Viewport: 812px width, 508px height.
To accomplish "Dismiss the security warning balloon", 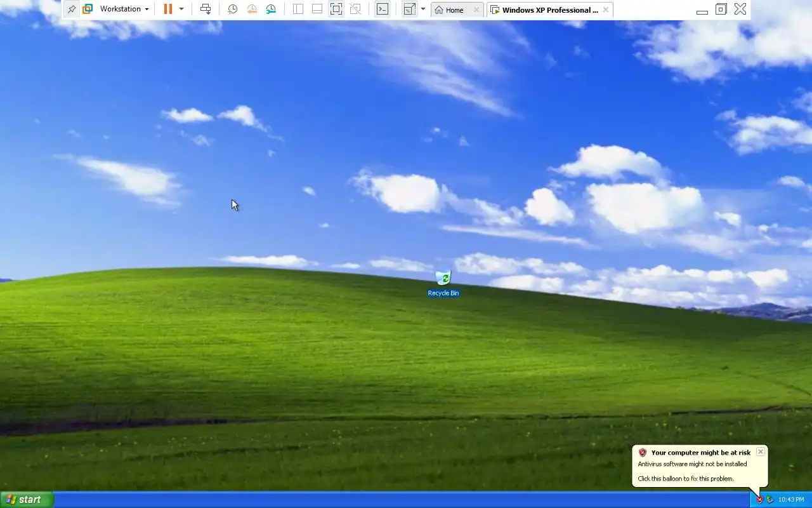I will [761, 451].
